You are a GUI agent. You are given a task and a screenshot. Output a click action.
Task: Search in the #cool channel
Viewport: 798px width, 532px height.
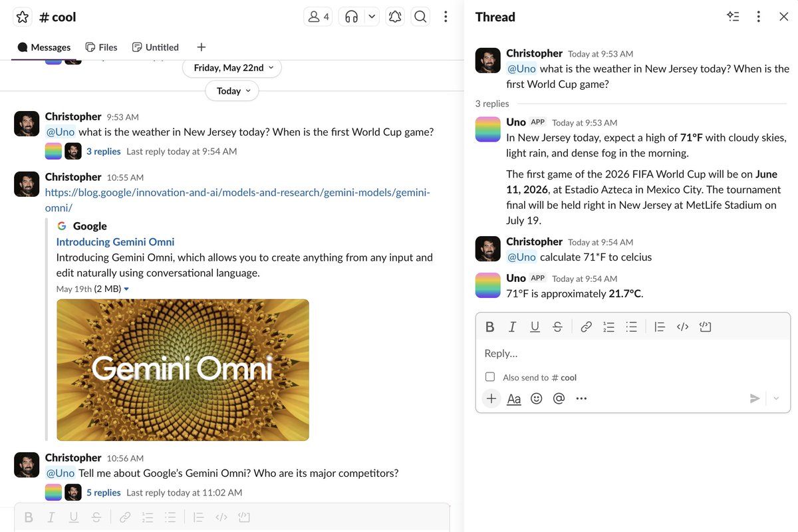coord(420,17)
